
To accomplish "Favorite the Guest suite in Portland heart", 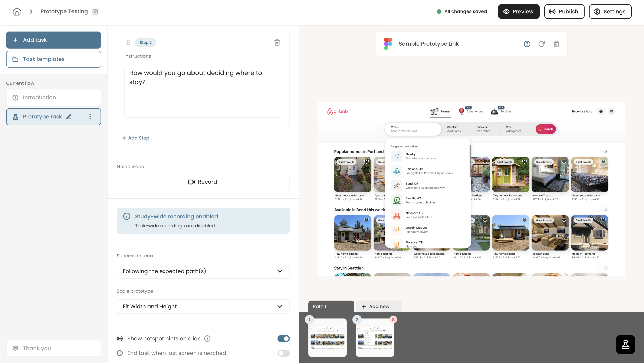I will pos(603,162).
